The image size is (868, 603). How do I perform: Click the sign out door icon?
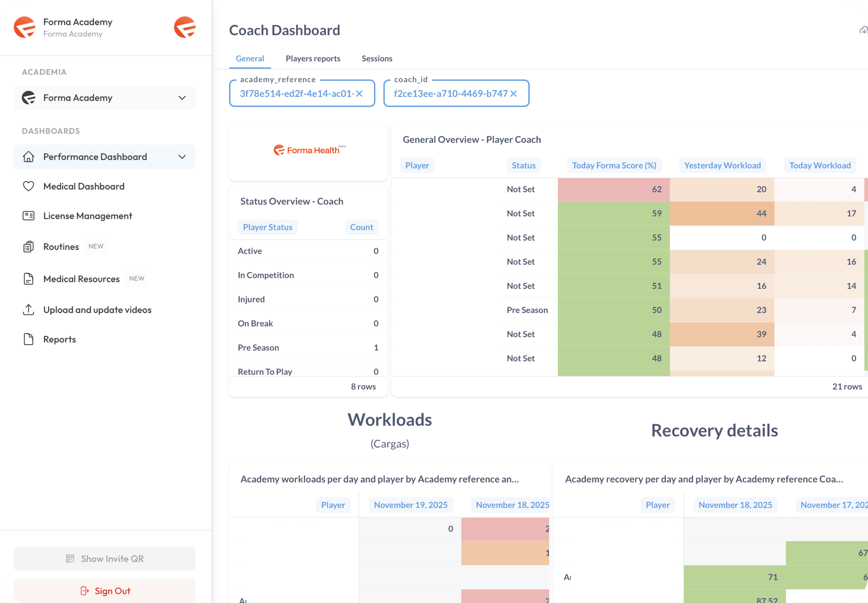[x=85, y=591]
